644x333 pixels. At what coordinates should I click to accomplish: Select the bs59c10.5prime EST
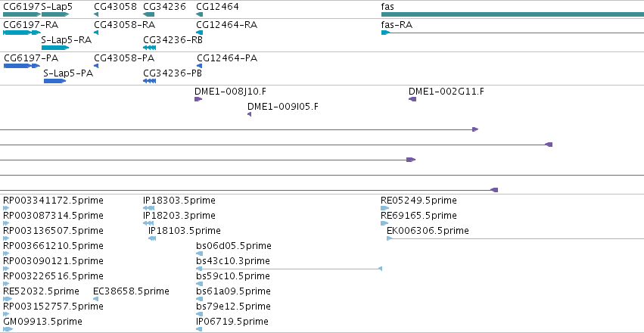[x=200, y=284]
